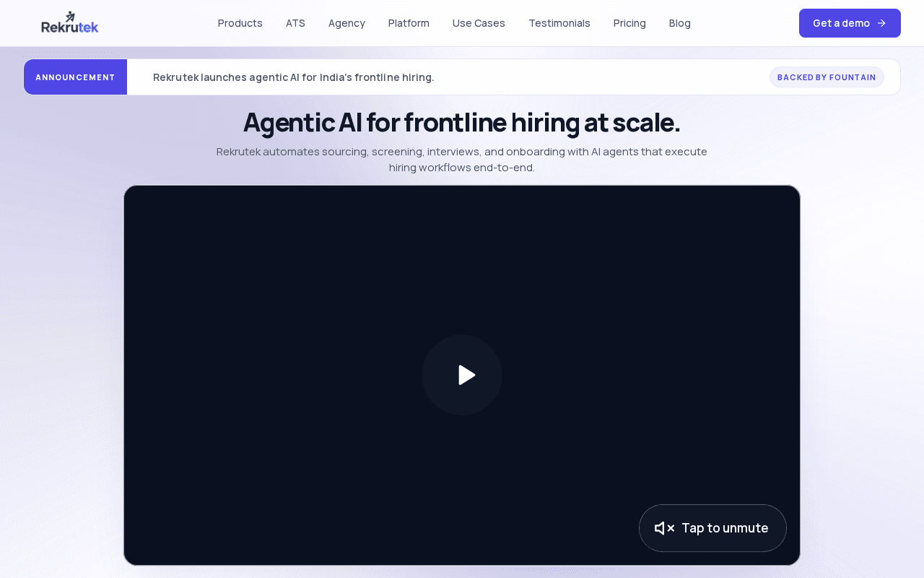Click the Announcement badge

point(76,77)
